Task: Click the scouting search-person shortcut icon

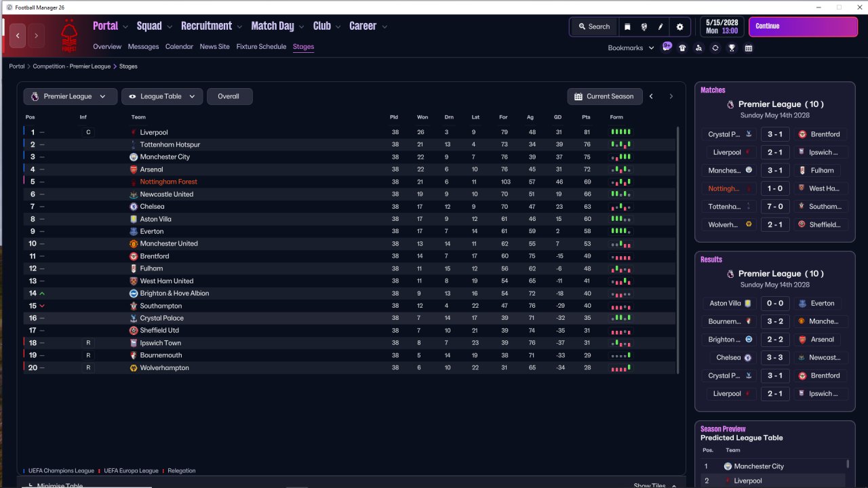Action: [698, 48]
